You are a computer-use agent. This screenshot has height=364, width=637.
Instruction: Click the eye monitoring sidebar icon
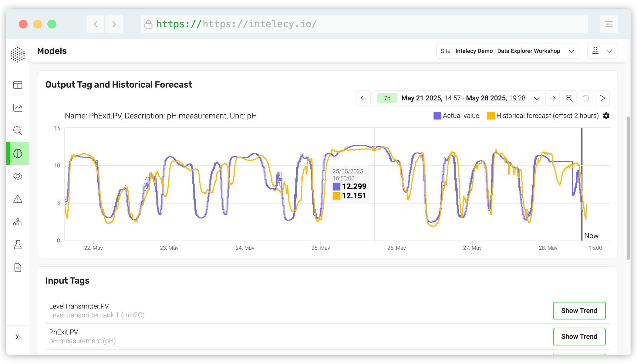[x=18, y=176]
